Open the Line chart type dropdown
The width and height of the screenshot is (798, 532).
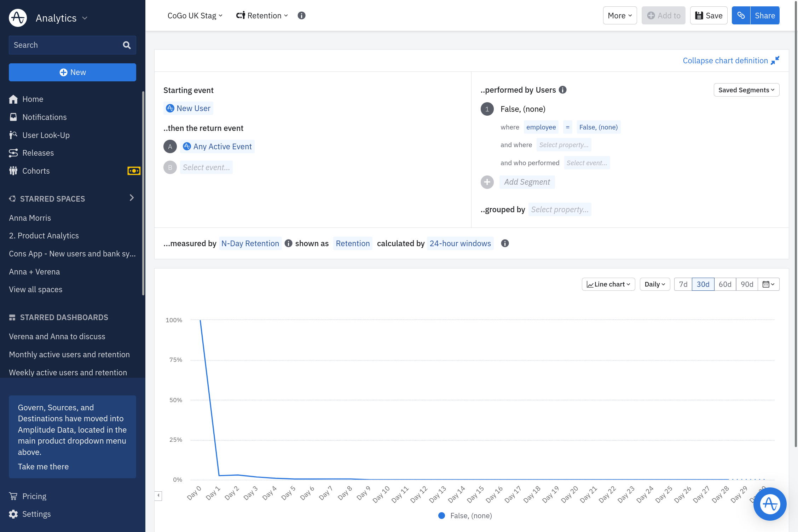coord(608,284)
